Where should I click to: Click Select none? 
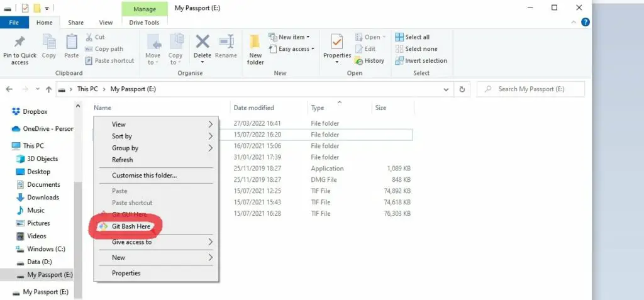click(x=416, y=49)
